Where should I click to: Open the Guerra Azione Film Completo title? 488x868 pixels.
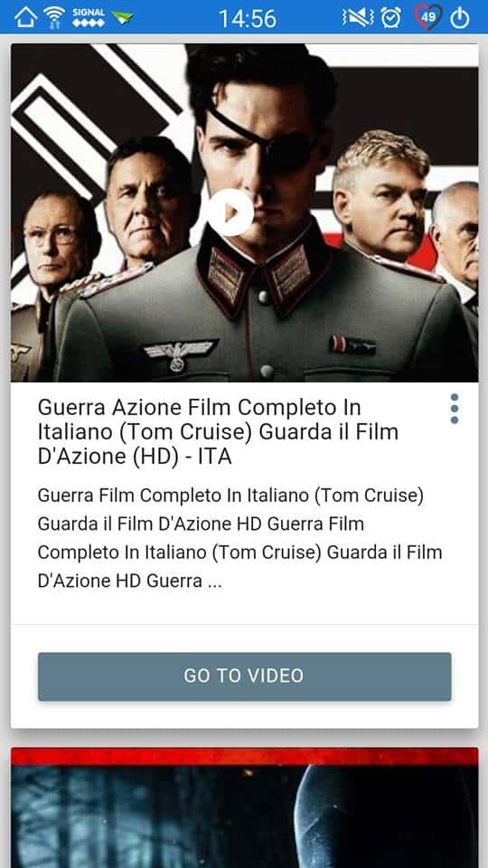218,432
